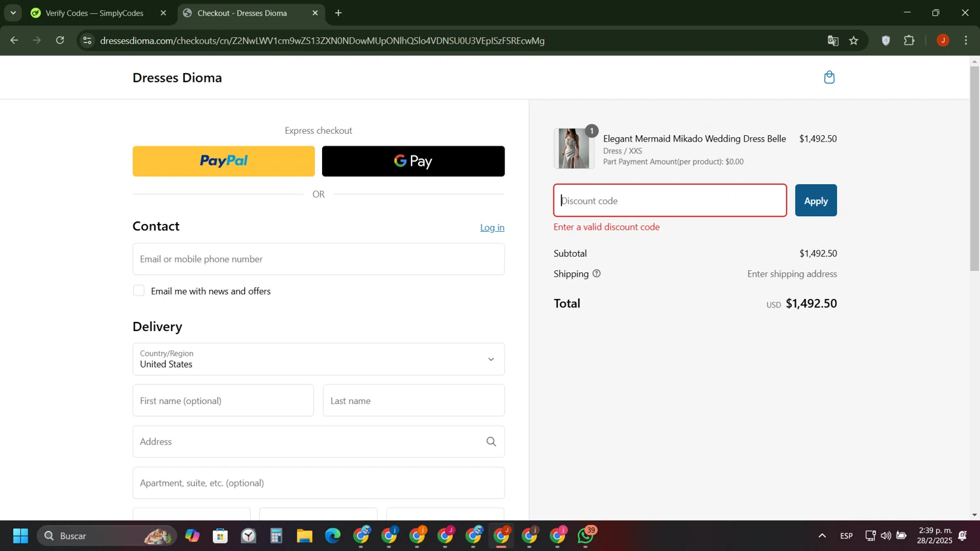The width and height of the screenshot is (980, 551).
Task: Open Microsoft Store from the taskbar
Action: (x=220, y=536)
